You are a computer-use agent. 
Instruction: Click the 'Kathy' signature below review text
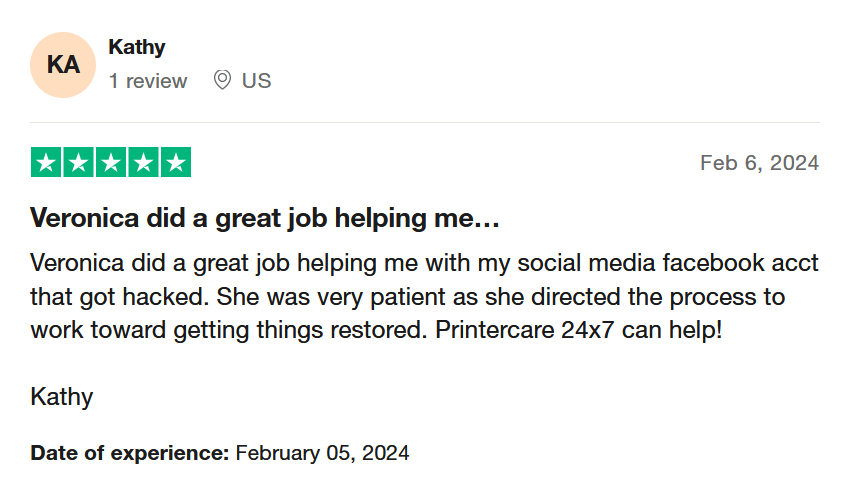62,397
